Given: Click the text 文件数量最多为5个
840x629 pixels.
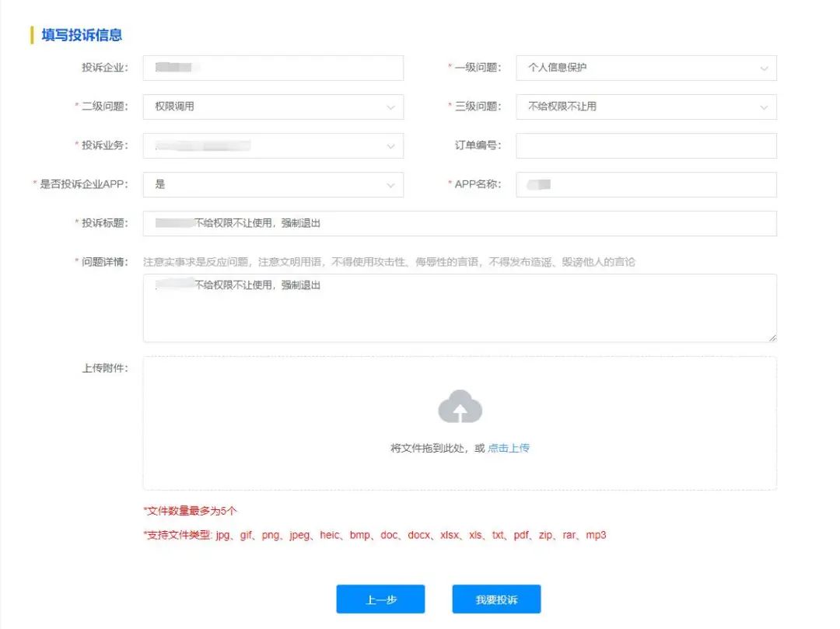Looking at the screenshot, I should tap(191, 511).
